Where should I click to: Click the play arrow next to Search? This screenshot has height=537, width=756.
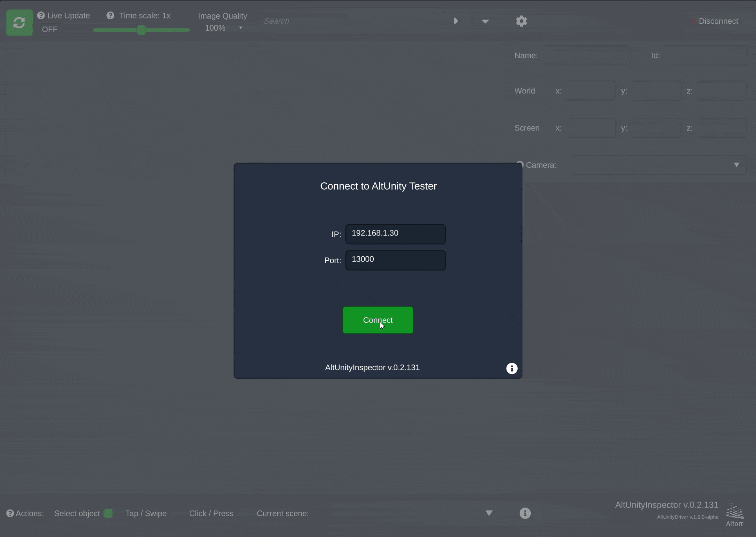tap(456, 21)
